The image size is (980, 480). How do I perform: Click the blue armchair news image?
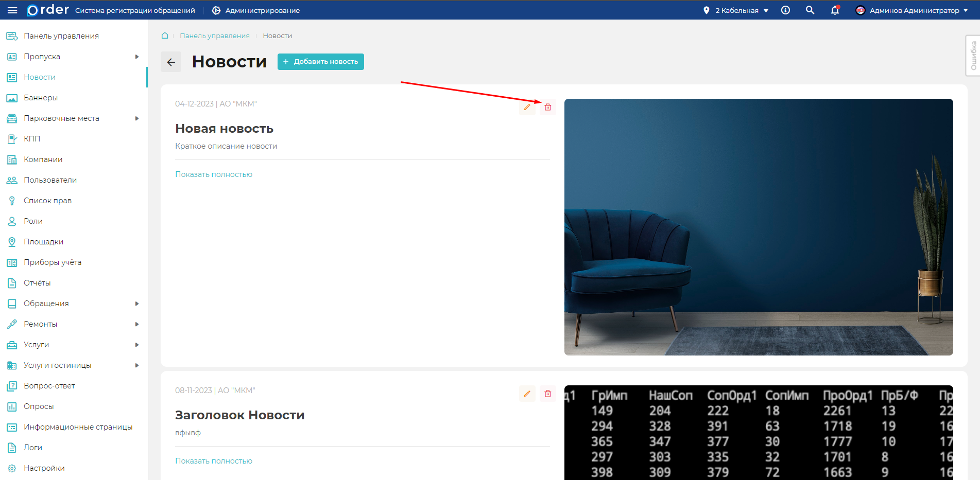click(758, 227)
